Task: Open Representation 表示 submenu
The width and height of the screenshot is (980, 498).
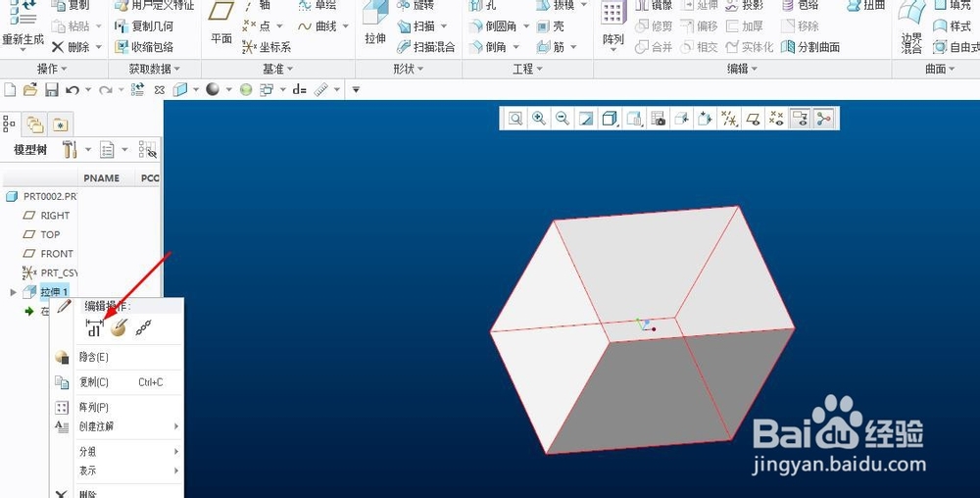Action: point(118,471)
